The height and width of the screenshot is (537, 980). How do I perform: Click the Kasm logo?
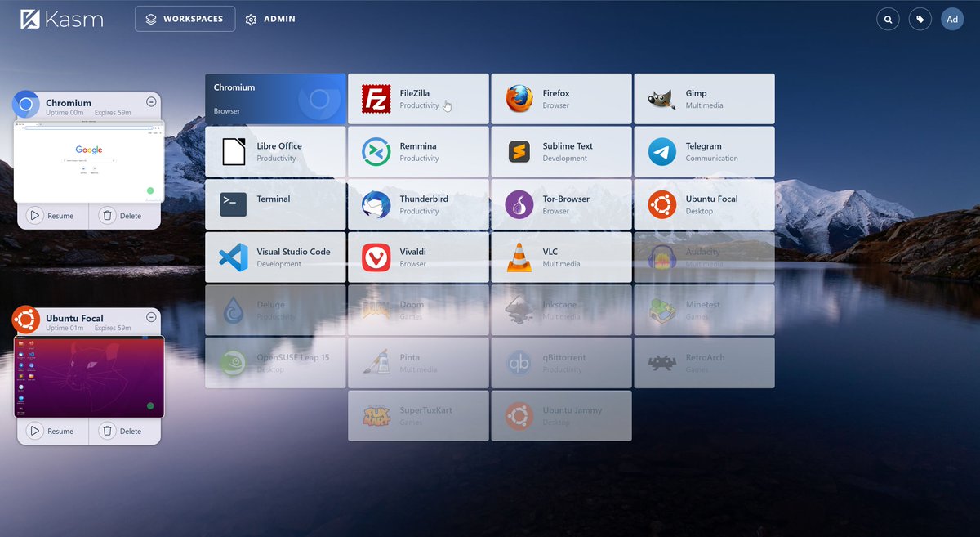pos(62,19)
